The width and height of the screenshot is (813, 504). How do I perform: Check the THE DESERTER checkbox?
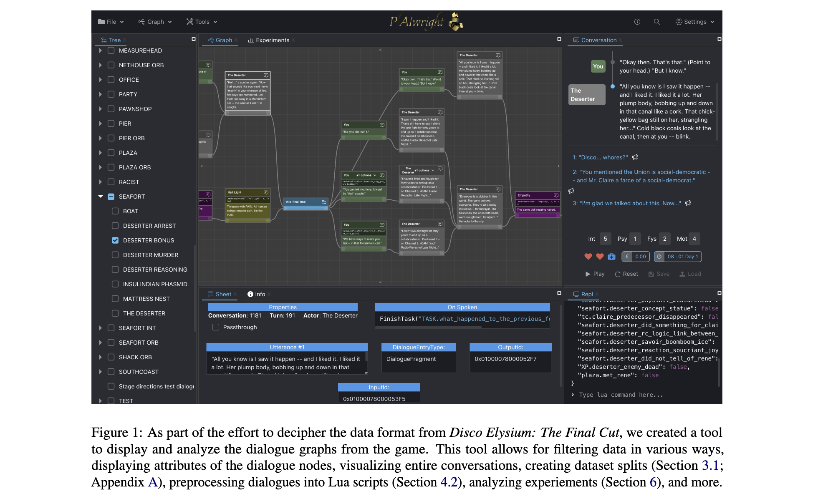115,313
